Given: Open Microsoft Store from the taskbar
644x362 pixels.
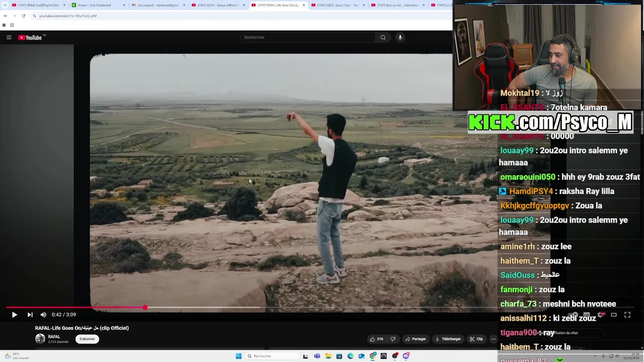Looking at the screenshot, I should (339, 356).
